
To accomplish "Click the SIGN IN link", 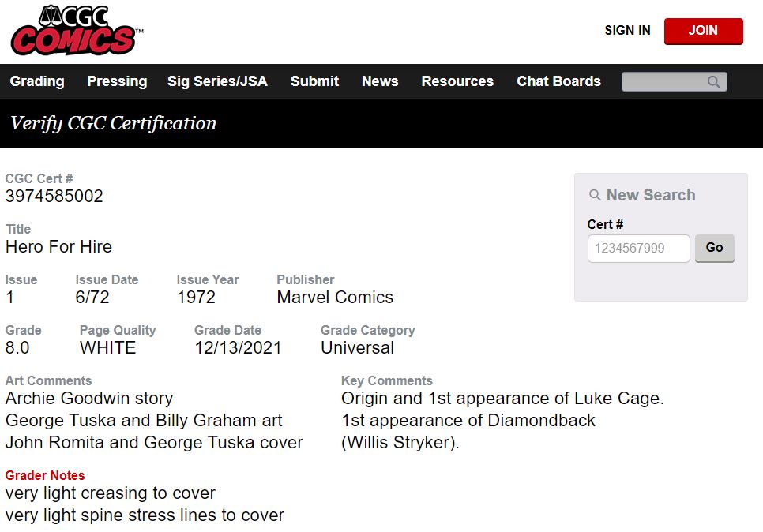I will point(627,30).
